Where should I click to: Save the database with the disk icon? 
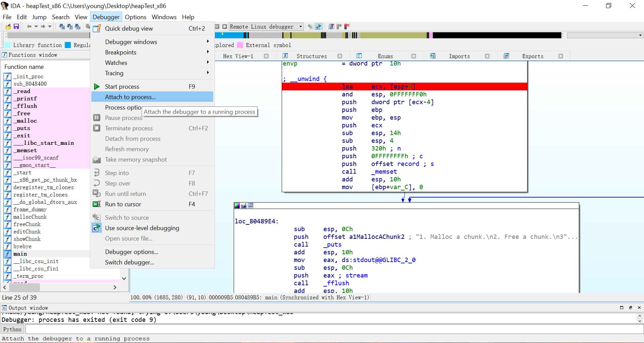click(16, 27)
